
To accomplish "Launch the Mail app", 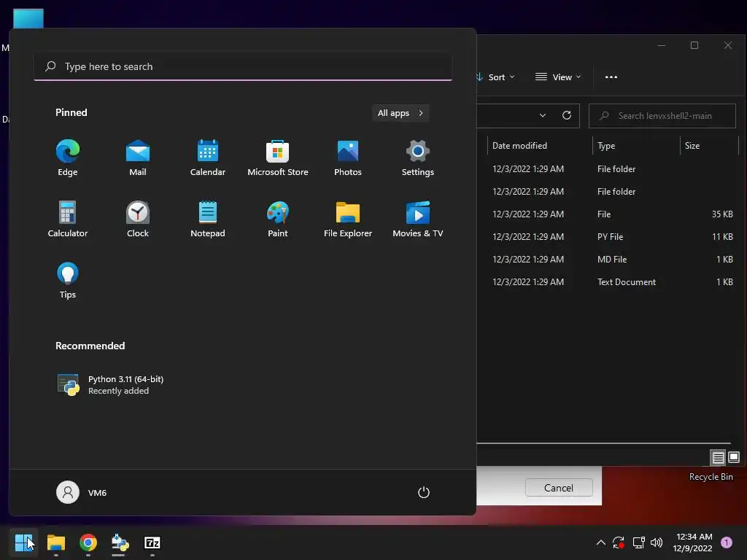I will coord(138,158).
